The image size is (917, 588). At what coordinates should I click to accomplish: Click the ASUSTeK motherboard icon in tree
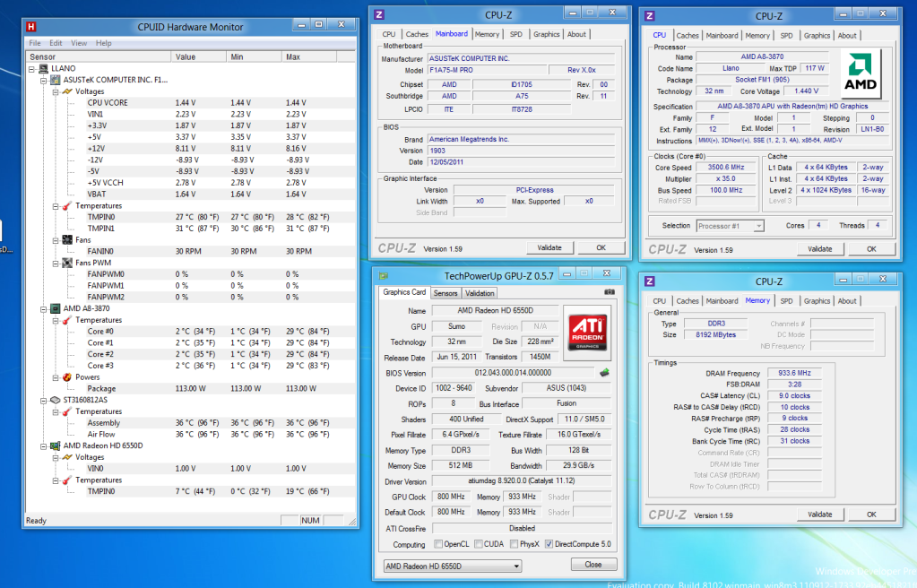(56, 80)
